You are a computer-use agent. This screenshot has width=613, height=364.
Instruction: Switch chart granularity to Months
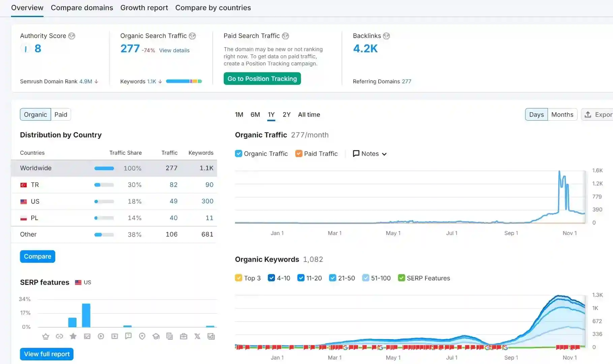(x=562, y=115)
